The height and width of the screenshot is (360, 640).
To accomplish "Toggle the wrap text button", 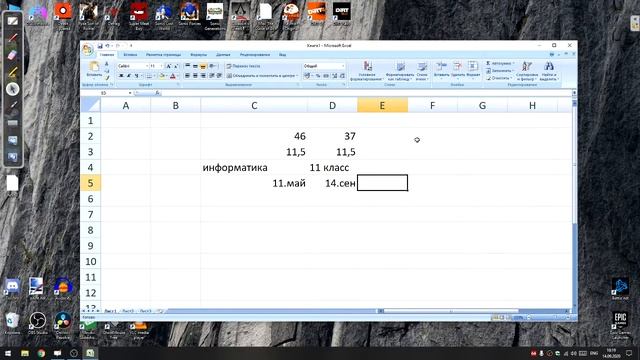I will click(x=243, y=66).
